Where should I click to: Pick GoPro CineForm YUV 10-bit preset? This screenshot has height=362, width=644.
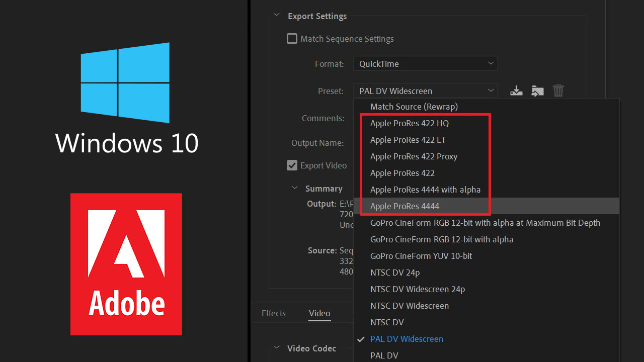(421, 256)
